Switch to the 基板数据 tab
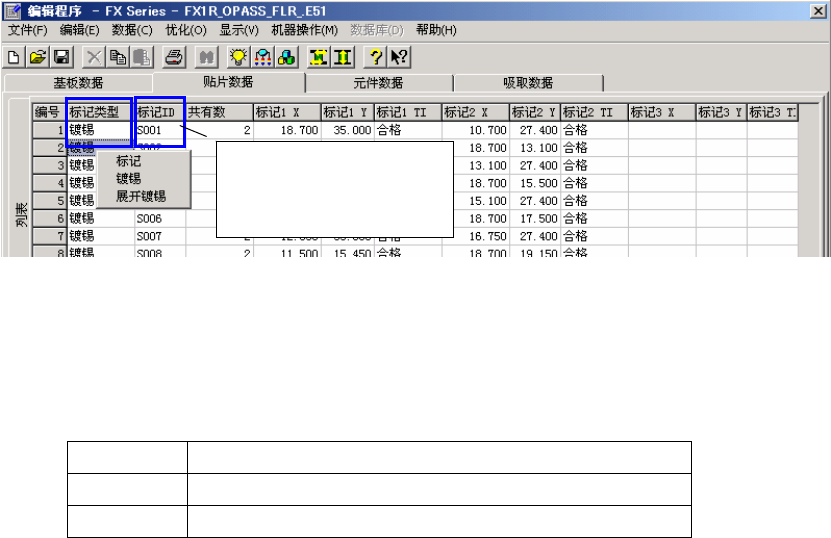 (x=78, y=83)
